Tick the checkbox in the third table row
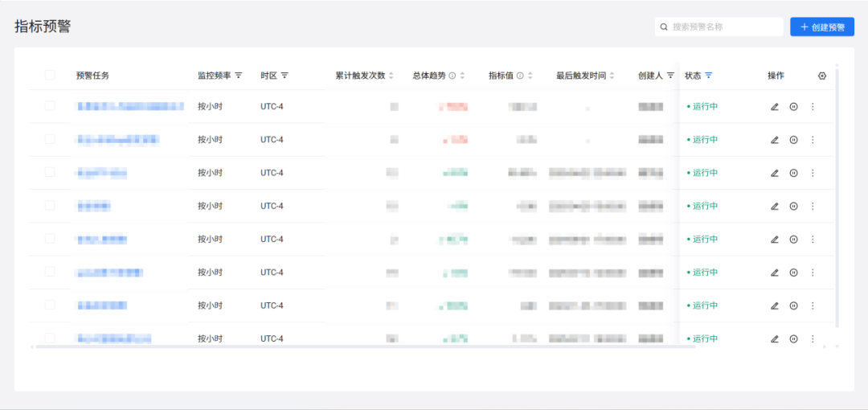 [50, 172]
